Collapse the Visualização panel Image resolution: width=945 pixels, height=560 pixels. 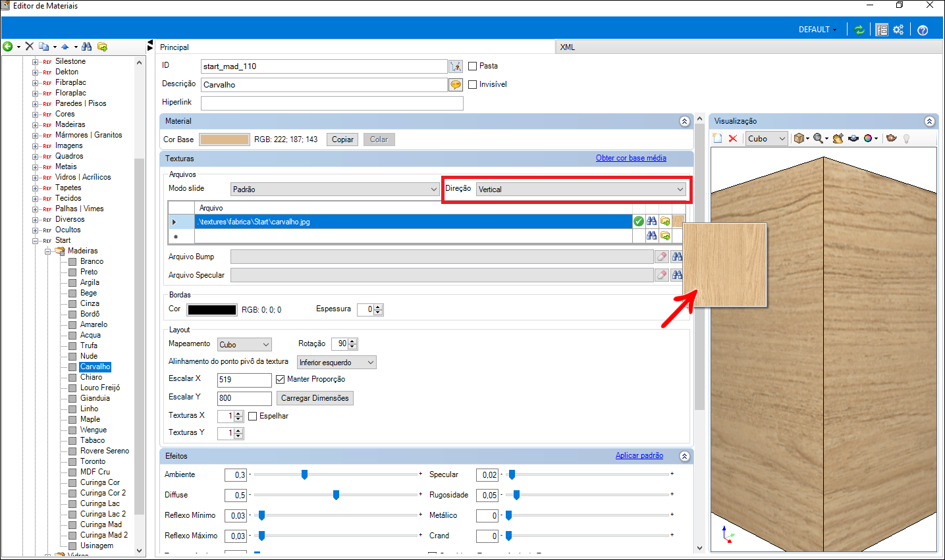[929, 122]
